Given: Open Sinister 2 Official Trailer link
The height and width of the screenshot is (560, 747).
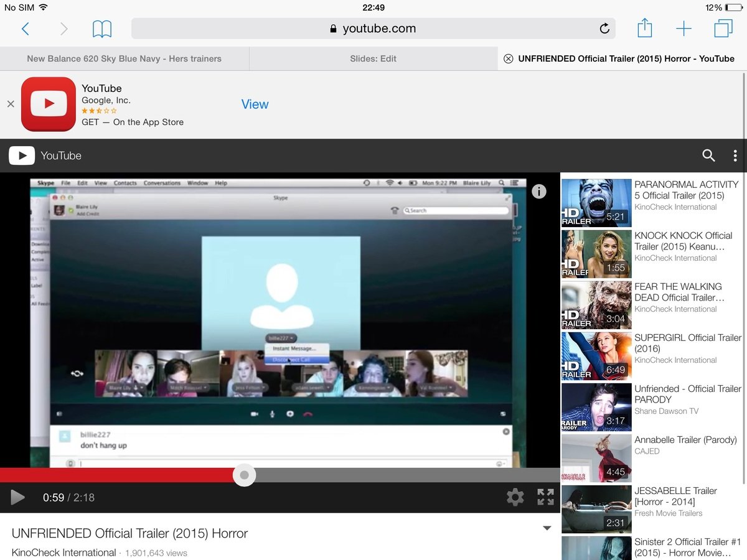Looking at the screenshot, I should 688,547.
